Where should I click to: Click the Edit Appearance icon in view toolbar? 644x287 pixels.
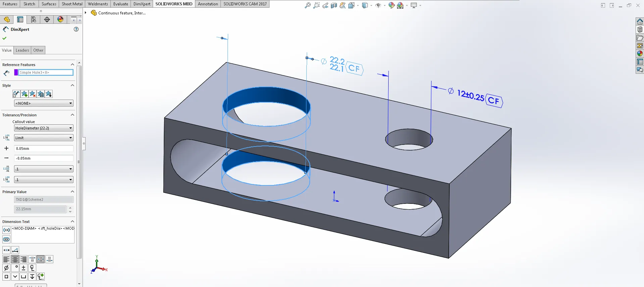pyautogui.click(x=391, y=5)
